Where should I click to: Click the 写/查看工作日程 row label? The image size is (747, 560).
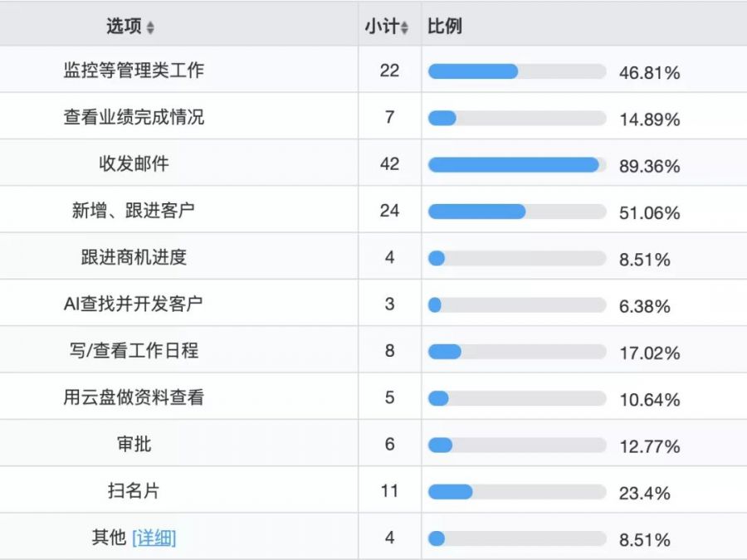tap(134, 350)
